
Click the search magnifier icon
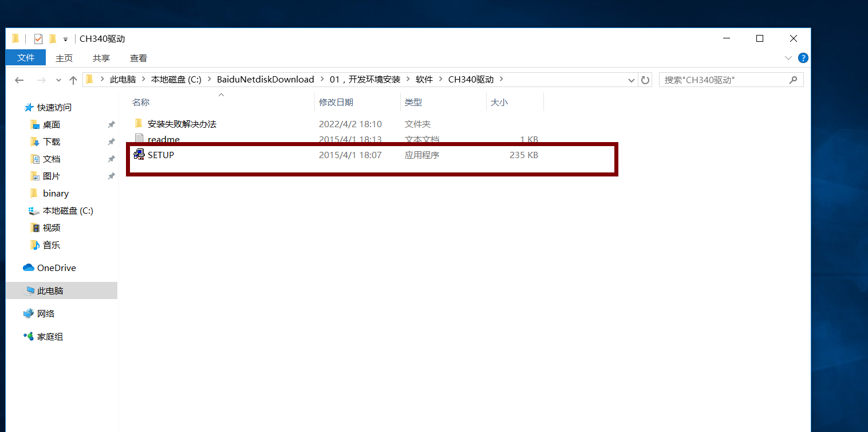click(x=793, y=80)
